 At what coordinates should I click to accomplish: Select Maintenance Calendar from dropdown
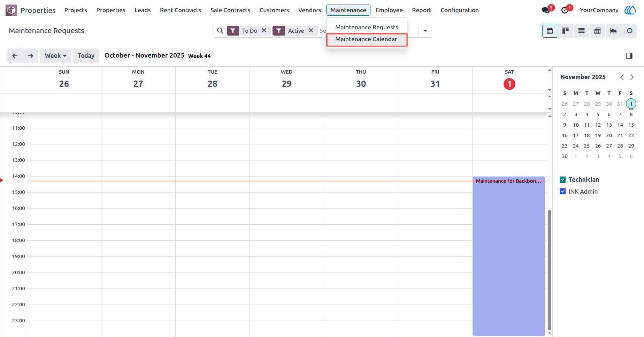367,39
